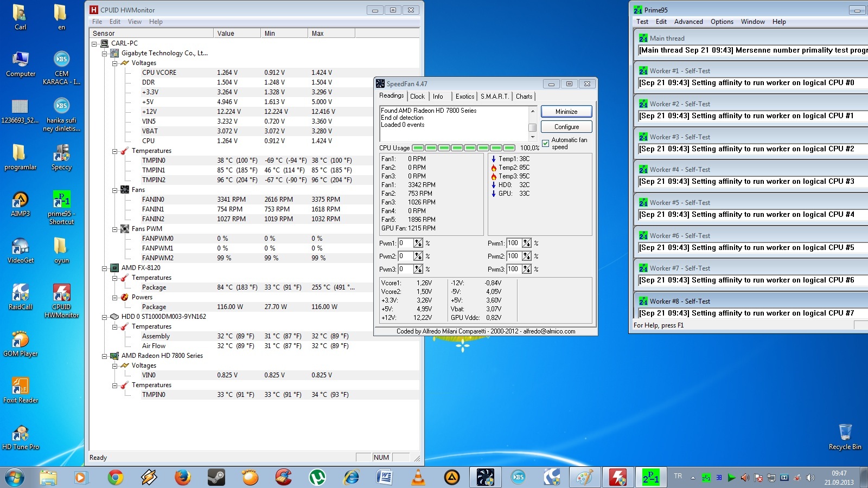The image size is (868, 488).
Task: Click second Pwm3 100 stepper arrows
Action: coord(527,269)
